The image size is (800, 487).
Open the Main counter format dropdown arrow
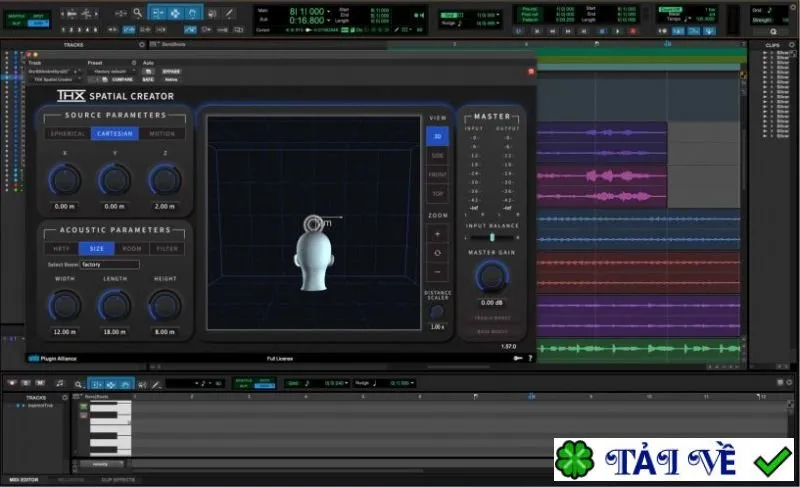tap(329, 11)
